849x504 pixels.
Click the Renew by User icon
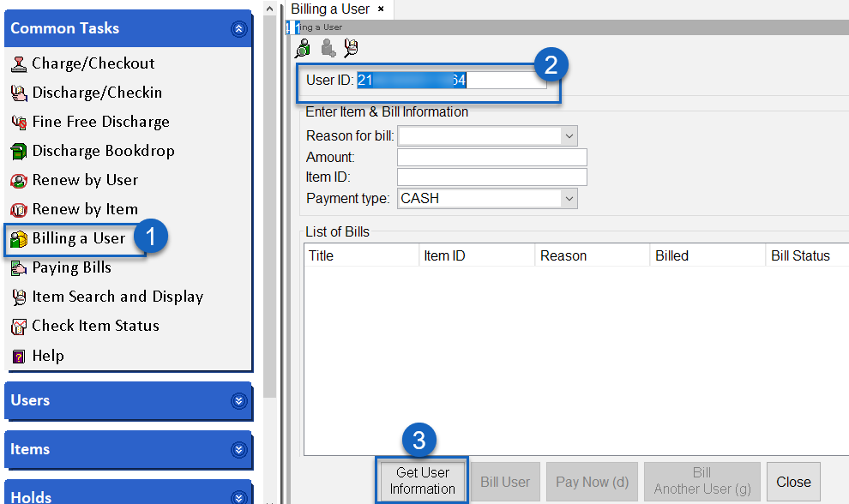pyautogui.click(x=19, y=181)
